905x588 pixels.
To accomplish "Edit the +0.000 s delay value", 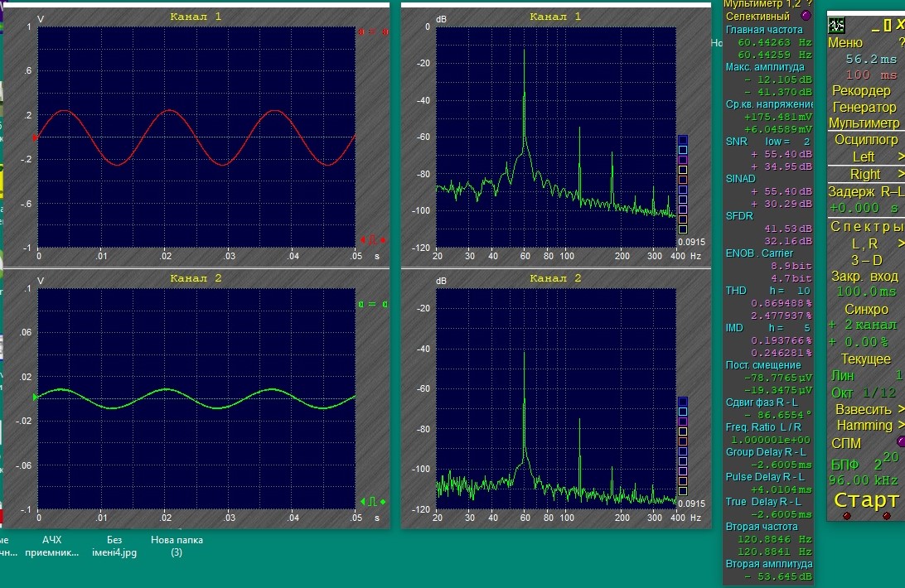I will [x=864, y=208].
